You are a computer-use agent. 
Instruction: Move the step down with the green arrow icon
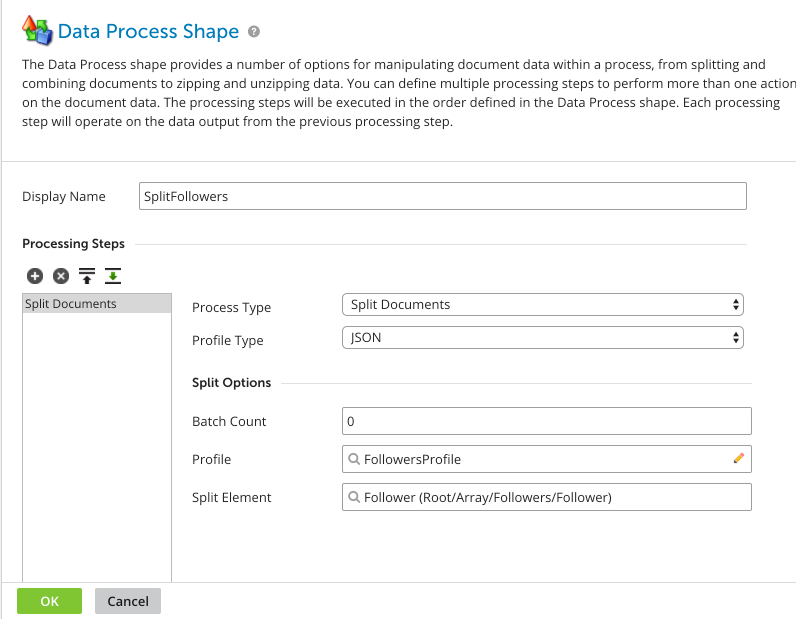(x=113, y=276)
